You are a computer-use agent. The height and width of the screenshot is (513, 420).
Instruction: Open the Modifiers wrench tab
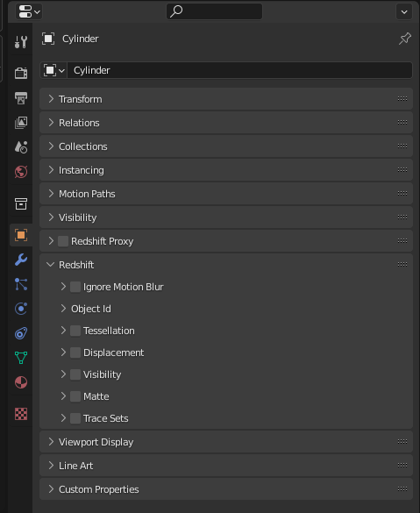21,260
